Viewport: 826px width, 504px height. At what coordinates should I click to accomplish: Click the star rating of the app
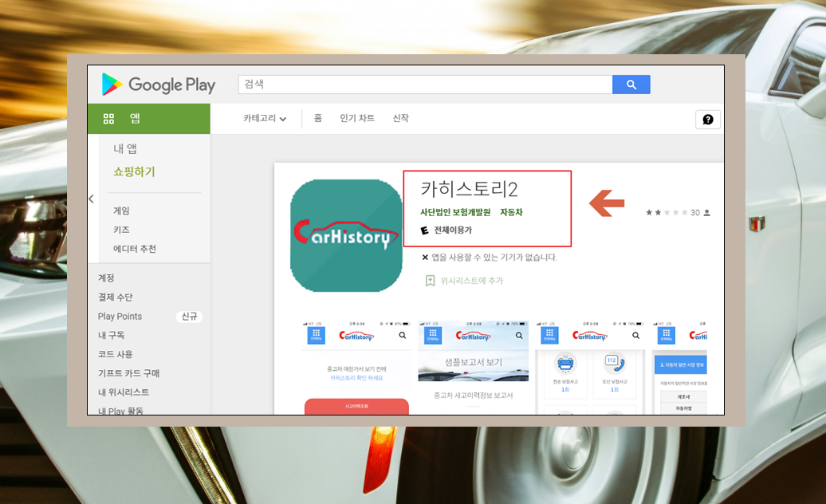pyautogui.click(x=667, y=213)
